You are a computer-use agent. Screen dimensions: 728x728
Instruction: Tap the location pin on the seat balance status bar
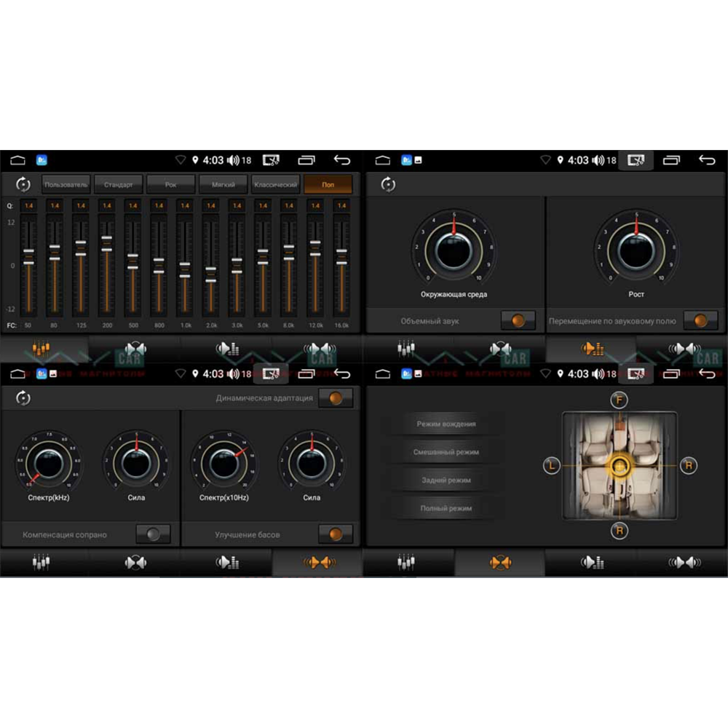click(x=560, y=373)
